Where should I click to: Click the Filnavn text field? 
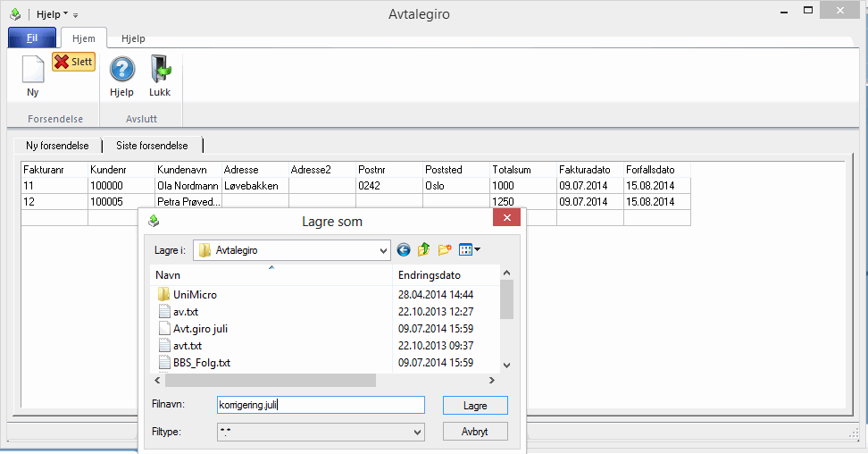pyautogui.click(x=321, y=405)
